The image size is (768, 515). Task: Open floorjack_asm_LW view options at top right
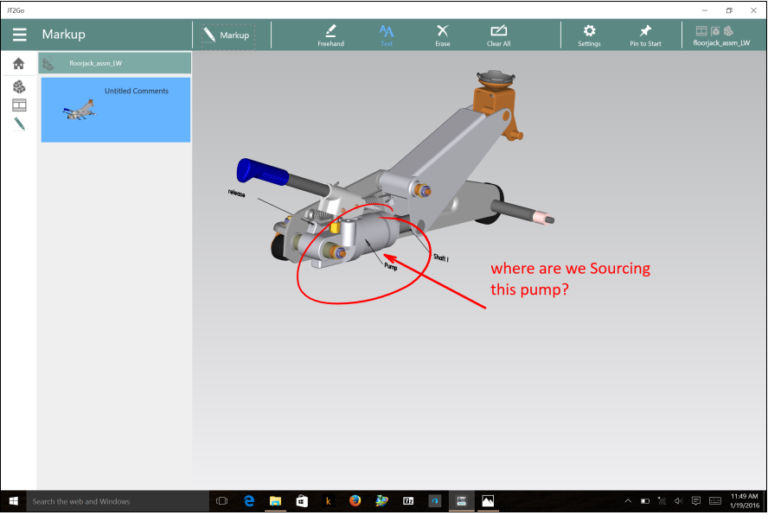click(721, 35)
